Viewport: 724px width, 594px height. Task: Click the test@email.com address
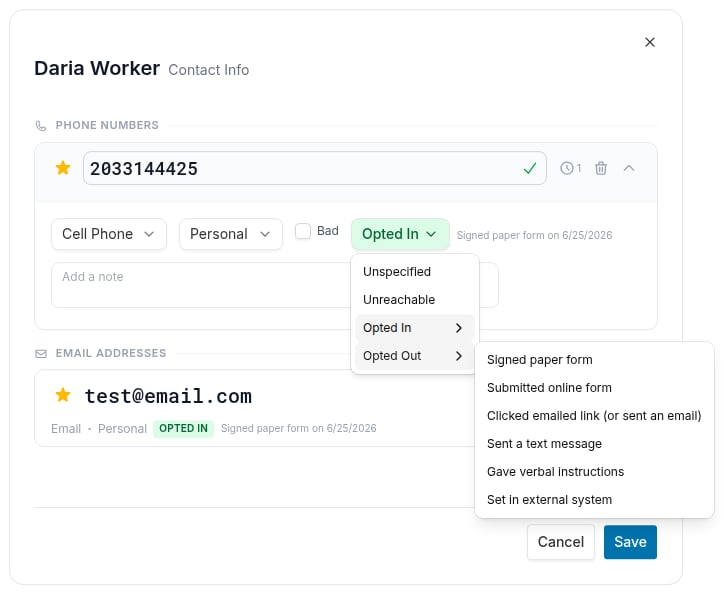click(x=168, y=396)
